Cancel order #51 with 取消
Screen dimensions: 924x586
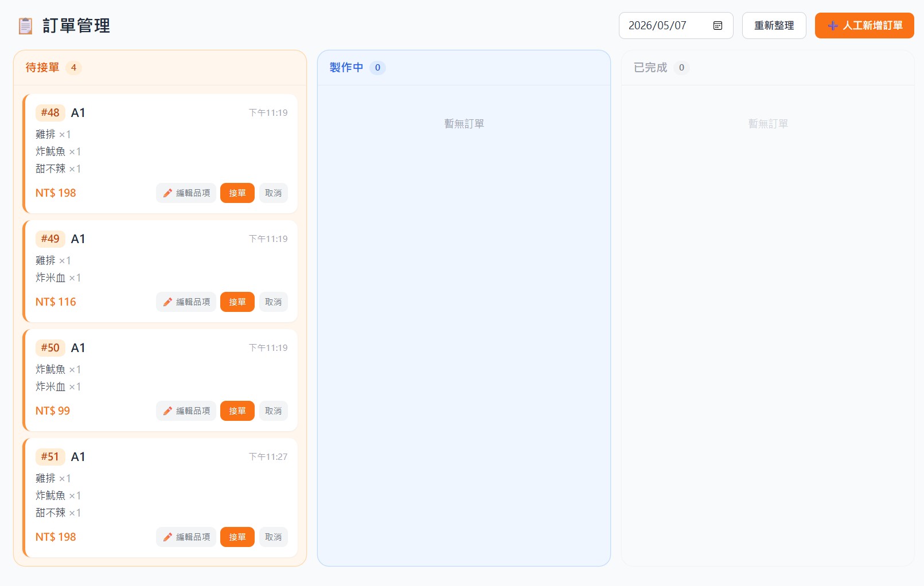pyautogui.click(x=274, y=537)
